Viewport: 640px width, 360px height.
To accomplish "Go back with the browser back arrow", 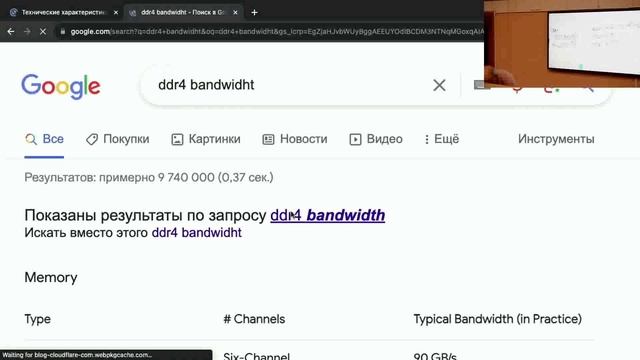I will (11, 31).
